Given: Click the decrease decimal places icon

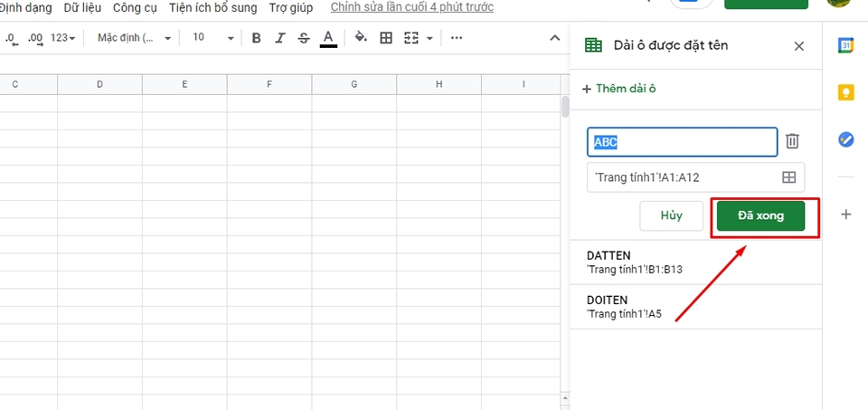Looking at the screenshot, I should coord(11,38).
